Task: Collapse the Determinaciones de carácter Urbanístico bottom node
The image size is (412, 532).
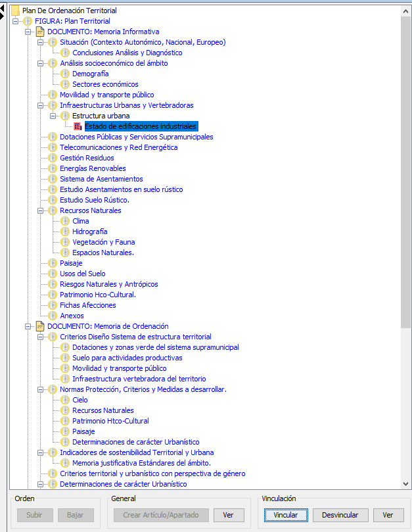Action: point(40,484)
